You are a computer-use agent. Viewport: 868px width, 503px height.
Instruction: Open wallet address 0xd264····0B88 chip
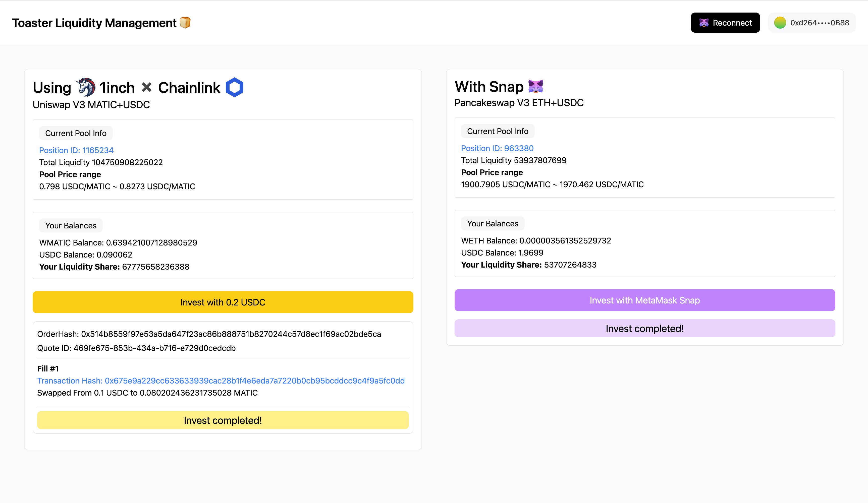click(x=811, y=23)
